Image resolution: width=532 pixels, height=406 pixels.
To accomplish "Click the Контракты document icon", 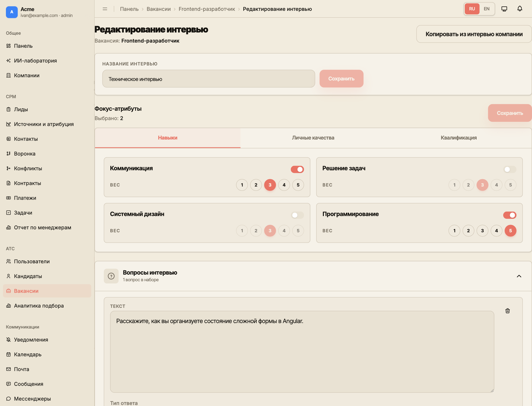I will 9,183.
